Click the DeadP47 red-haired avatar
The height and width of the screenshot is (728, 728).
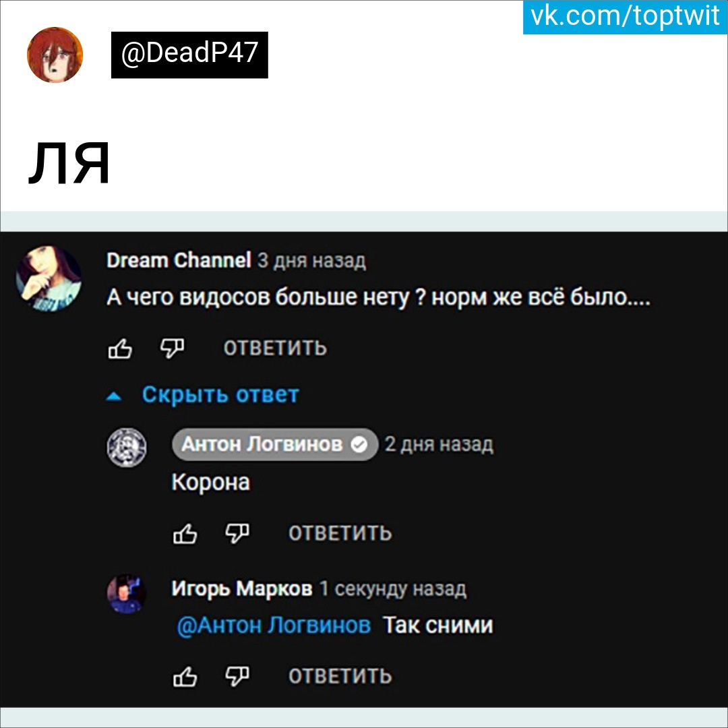55,55
